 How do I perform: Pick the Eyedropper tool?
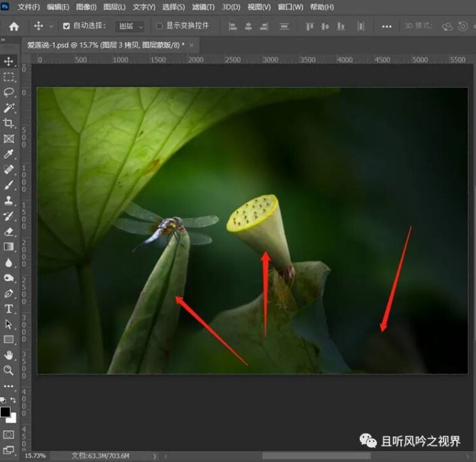tap(9, 154)
